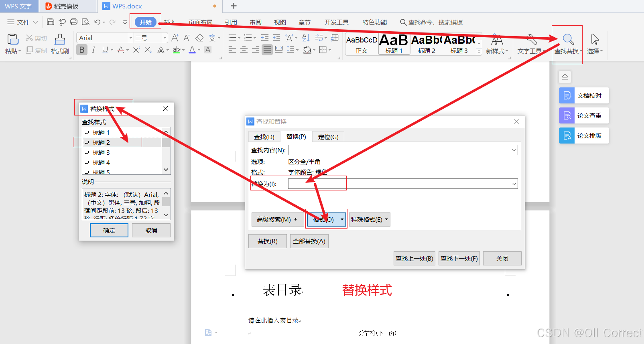The height and width of the screenshot is (344, 644).
Task: Click the Clear Formatting eraser icon
Action: pos(199,38)
